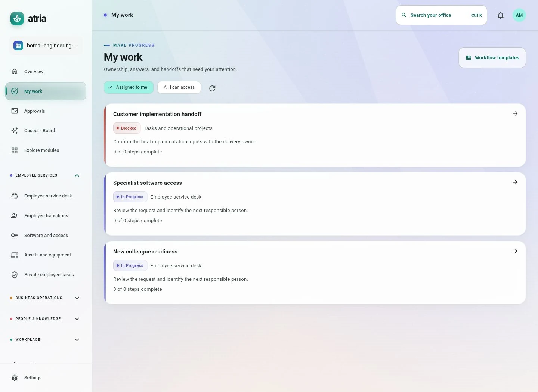Screen dimensions: 538x392
Task: Expand the Business Operations section
Action: [77, 298]
